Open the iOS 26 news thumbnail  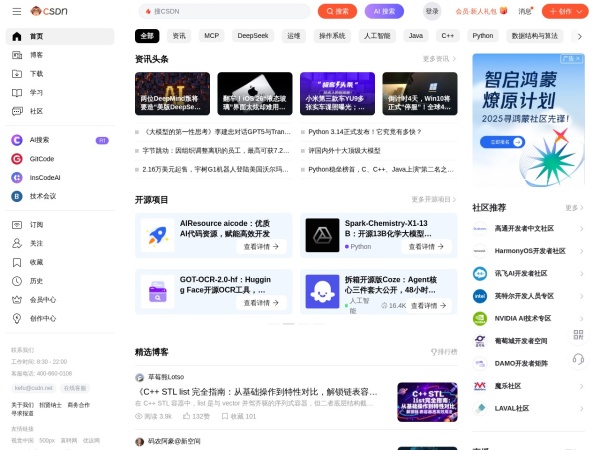tap(255, 94)
